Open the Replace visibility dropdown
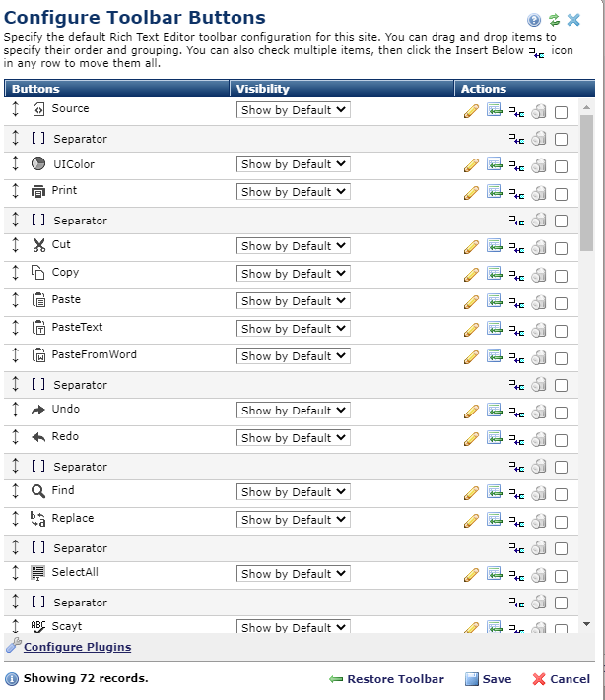Image resolution: width=605 pixels, height=700 pixels. [294, 520]
